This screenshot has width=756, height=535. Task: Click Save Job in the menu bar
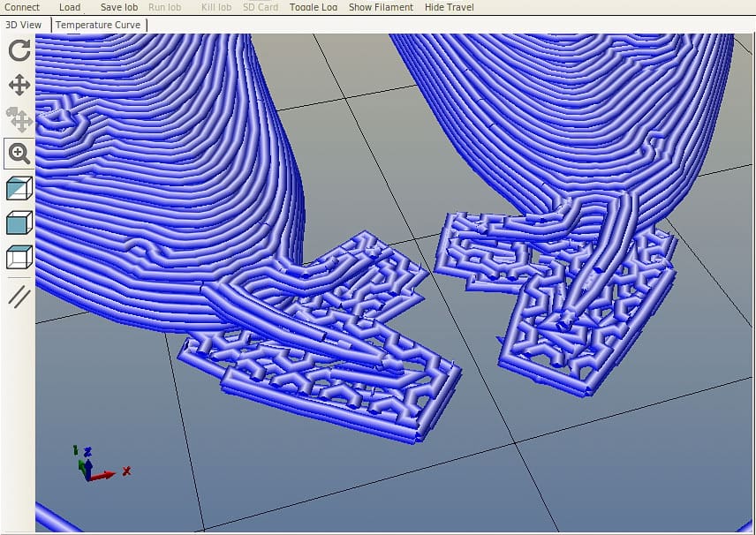pyautogui.click(x=118, y=7)
